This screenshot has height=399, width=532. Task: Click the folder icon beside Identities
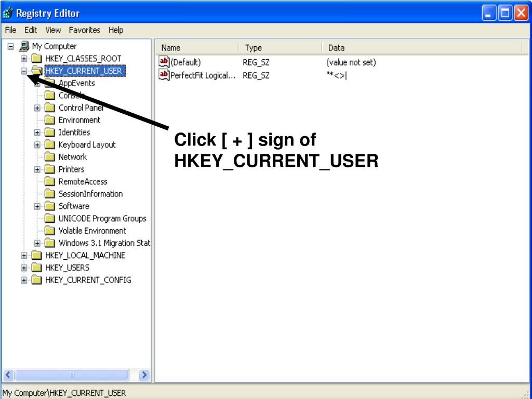coord(50,132)
